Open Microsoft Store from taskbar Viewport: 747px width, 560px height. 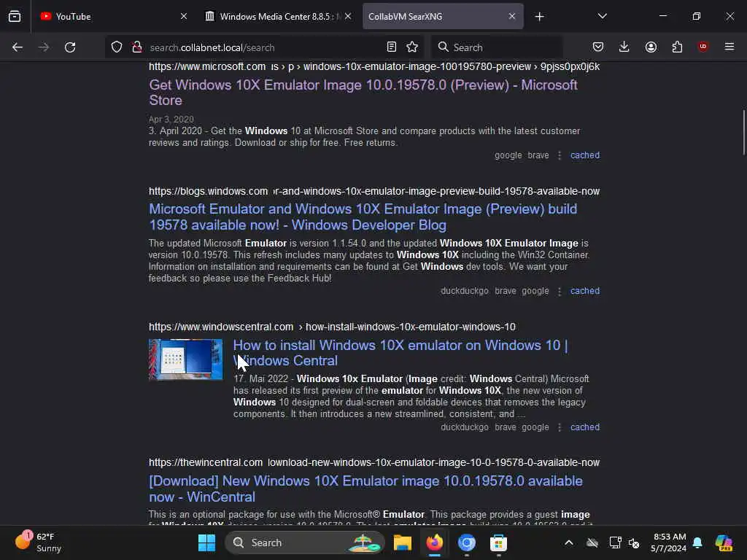pyautogui.click(x=498, y=542)
